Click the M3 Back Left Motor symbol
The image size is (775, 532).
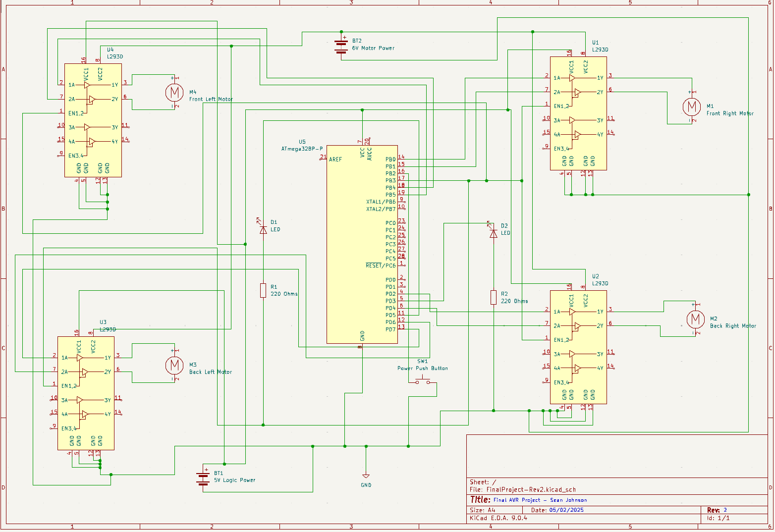coord(174,365)
